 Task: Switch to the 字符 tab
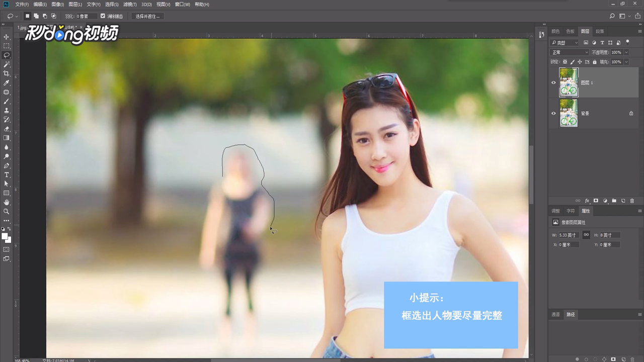click(x=571, y=211)
